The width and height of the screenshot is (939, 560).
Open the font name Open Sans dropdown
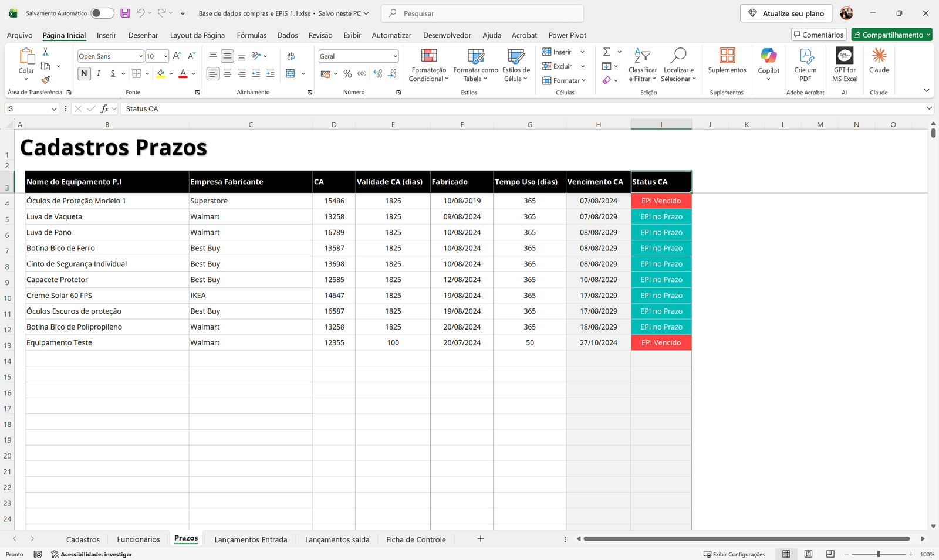[x=141, y=56]
